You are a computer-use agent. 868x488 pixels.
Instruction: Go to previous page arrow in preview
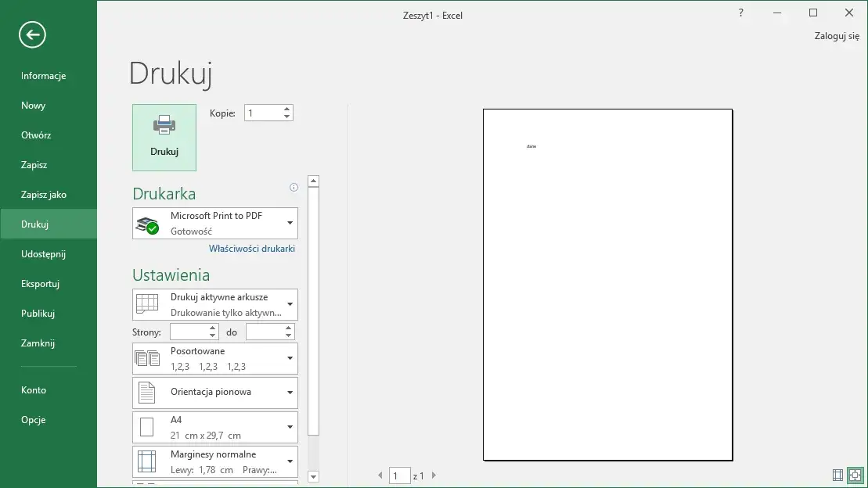tap(381, 475)
